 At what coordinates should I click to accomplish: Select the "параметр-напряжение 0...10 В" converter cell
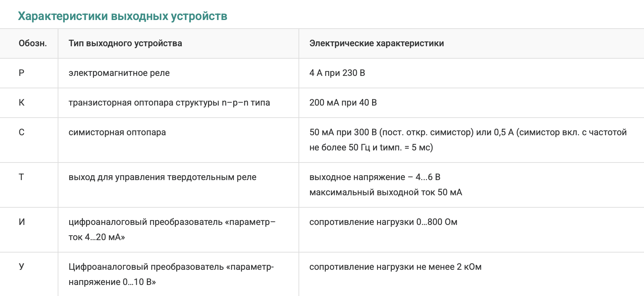click(x=171, y=274)
